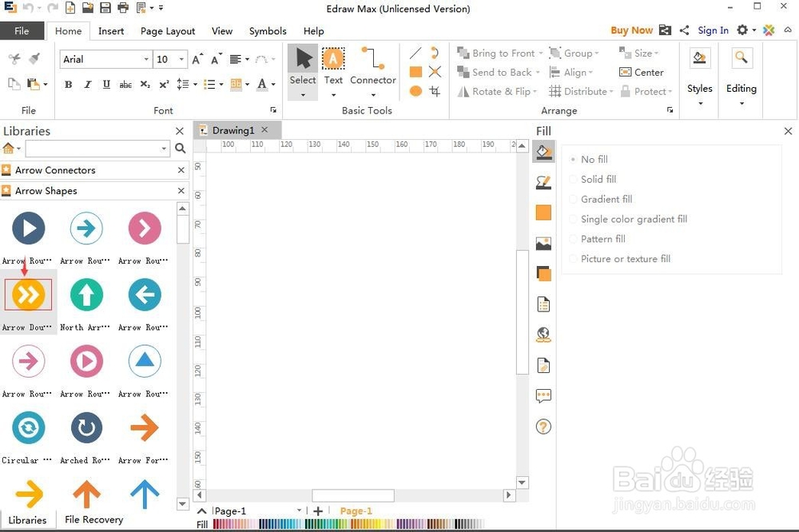The width and height of the screenshot is (799, 532).
Task: Select the line drawing tool
Action: (x=415, y=53)
